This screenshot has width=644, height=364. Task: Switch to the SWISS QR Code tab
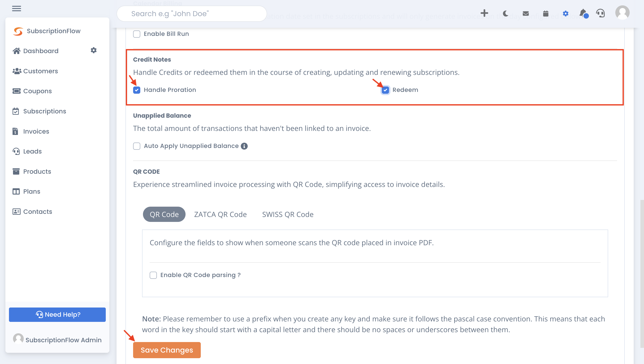pos(288,214)
